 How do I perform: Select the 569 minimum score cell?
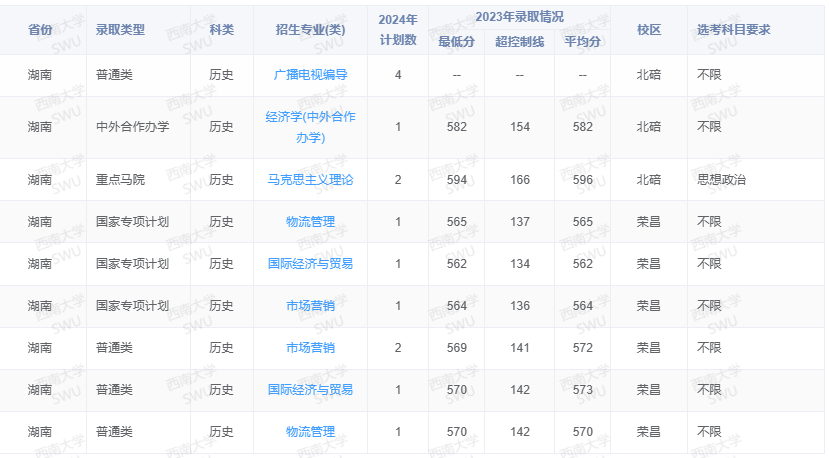pos(457,347)
